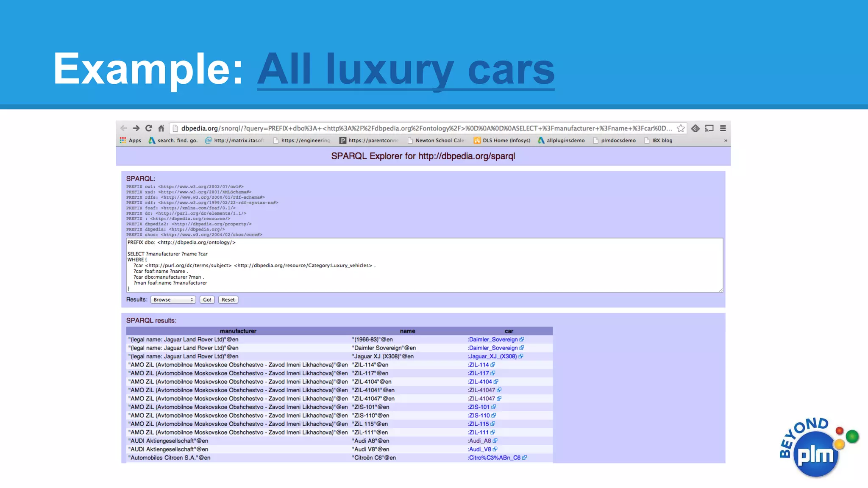Bookmark this page with the star icon
The image size is (868, 488).
pyautogui.click(x=681, y=128)
